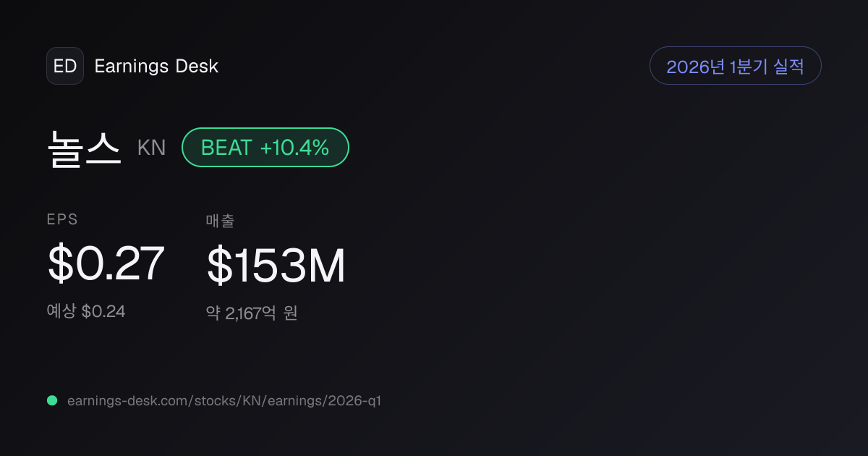The height and width of the screenshot is (456, 868).
Task: Click the ED logo icon
Action: 65,66
